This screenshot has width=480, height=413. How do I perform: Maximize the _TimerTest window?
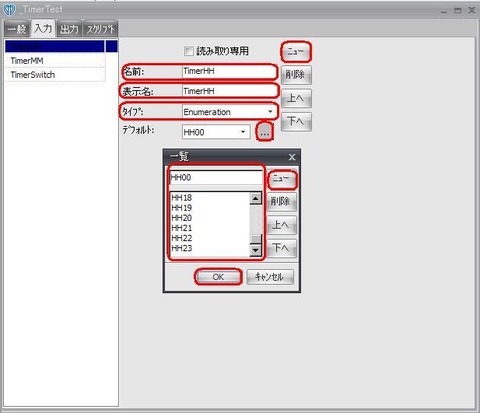pyautogui.click(x=458, y=11)
